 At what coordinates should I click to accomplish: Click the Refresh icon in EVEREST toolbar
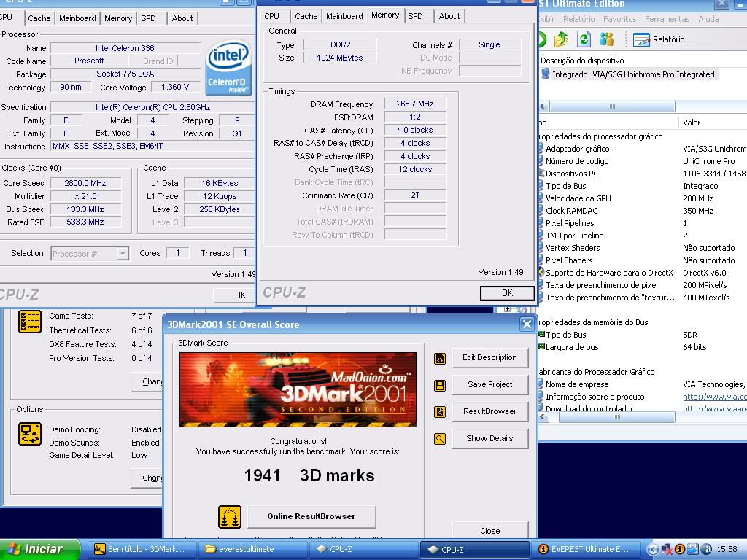pyautogui.click(x=584, y=39)
